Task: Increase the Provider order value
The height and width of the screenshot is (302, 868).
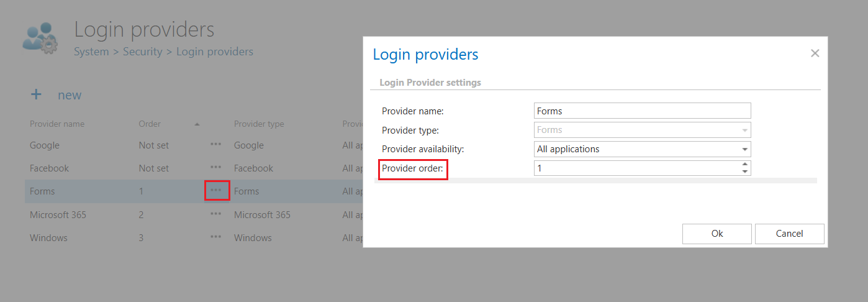Action: point(744,165)
